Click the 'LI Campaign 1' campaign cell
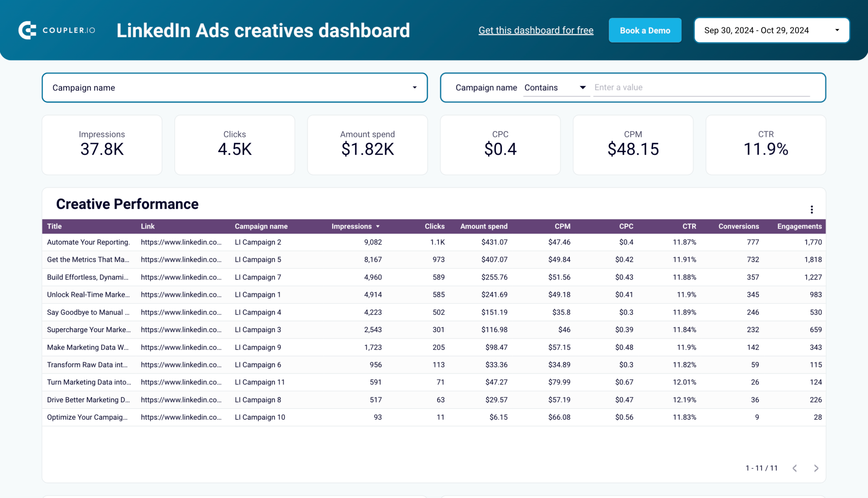This screenshot has height=498, width=868. click(x=258, y=294)
